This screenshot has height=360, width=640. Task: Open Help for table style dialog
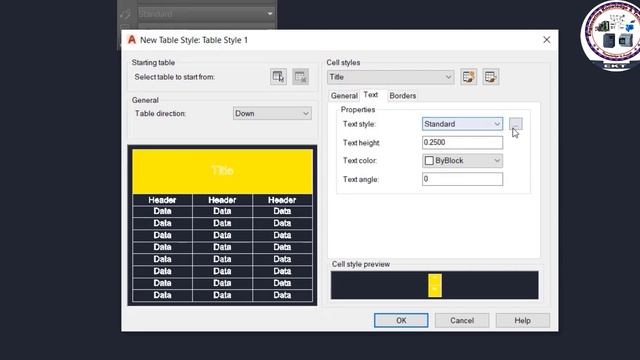click(522, 320)
